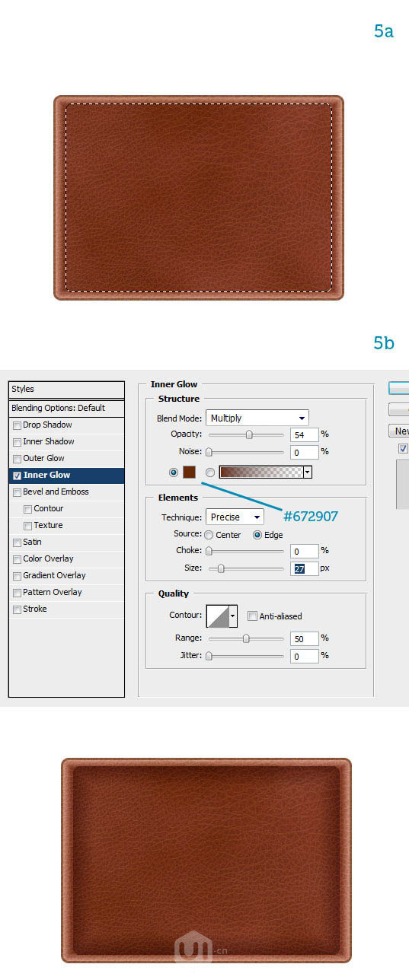Enable the Stroke style checkbox
This screenshot has height=980, width=409.
click(17, 609)
